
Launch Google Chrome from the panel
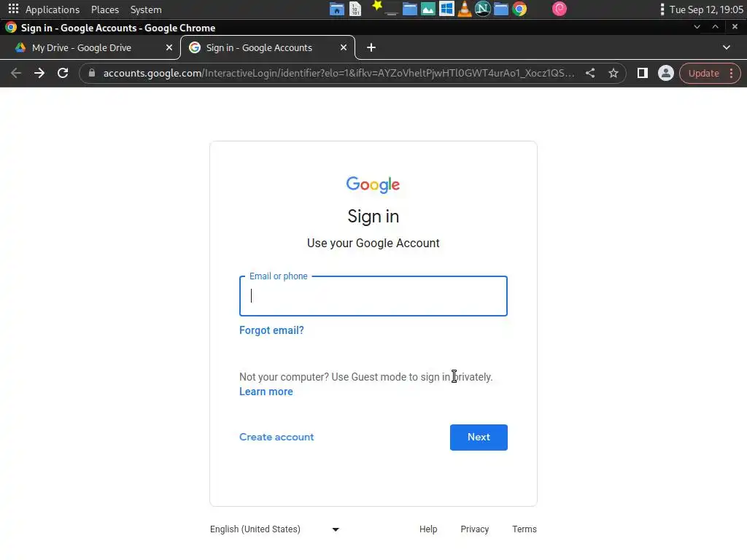[x=519, y=9]
